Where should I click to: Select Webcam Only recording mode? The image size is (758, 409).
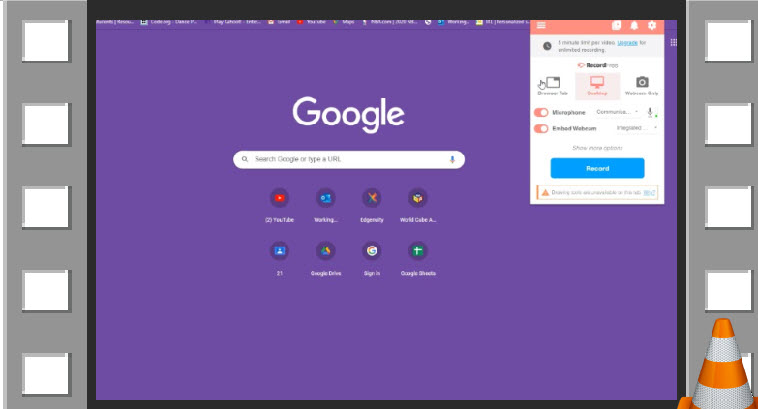point(641,86)
